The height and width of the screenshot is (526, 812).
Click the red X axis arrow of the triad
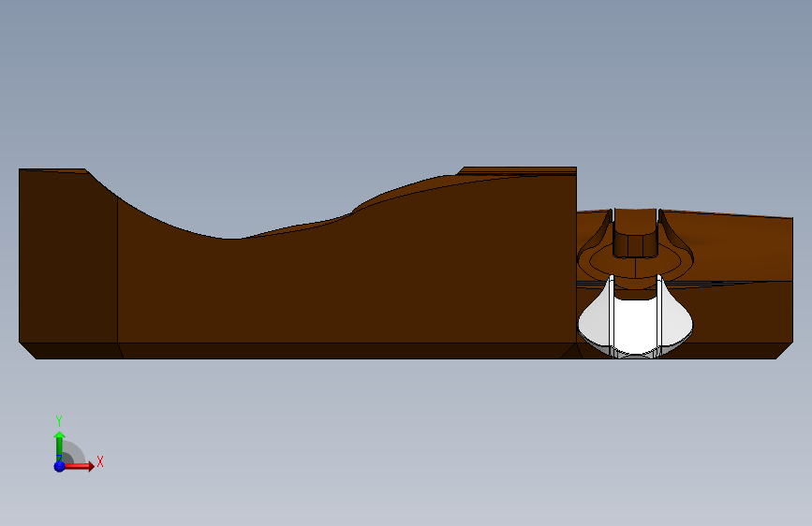pos(79,466)
